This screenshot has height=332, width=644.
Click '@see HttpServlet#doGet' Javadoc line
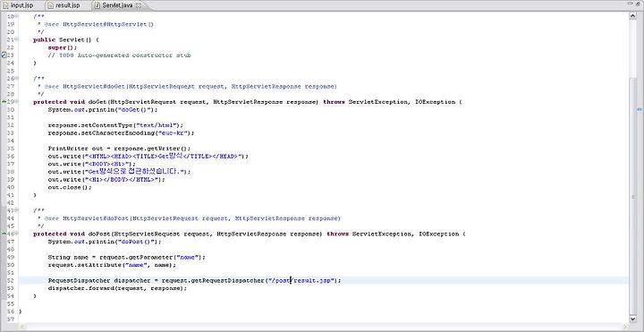191,86
